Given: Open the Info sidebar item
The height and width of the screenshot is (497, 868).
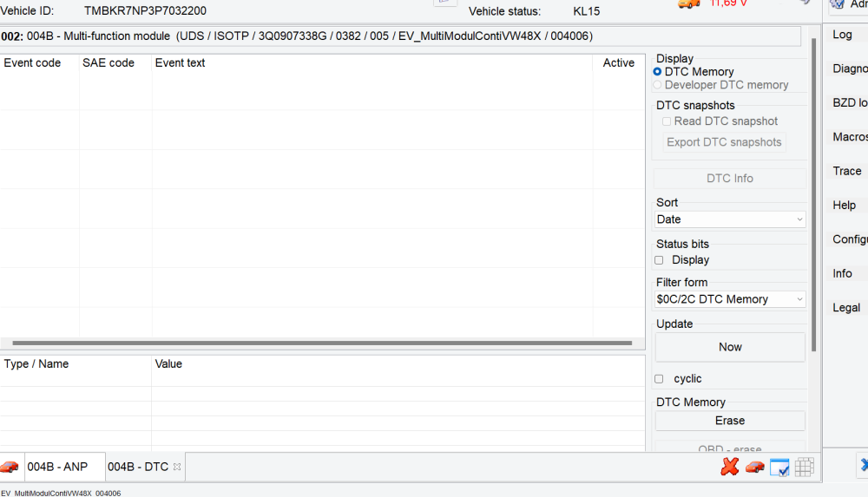Looking at the screenshot, I should click(843, 273).
